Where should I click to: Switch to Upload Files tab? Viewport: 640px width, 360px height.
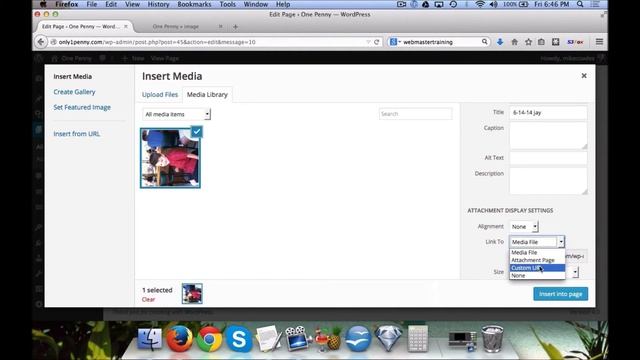[160, 95]
